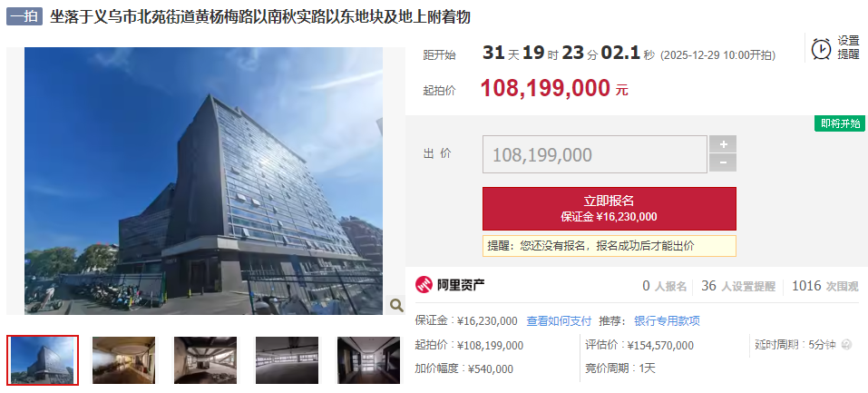Select the fifth thumbnail image

(x=368, y=360)
